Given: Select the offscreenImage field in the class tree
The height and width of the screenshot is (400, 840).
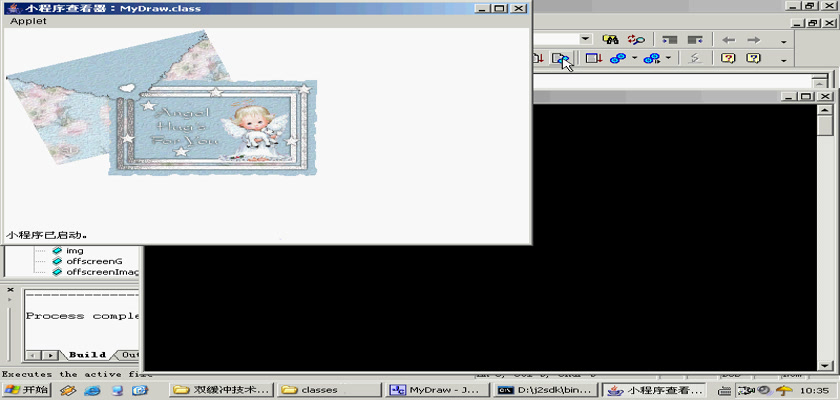Looking at the screenshot, I should click(x=102, y=272).
